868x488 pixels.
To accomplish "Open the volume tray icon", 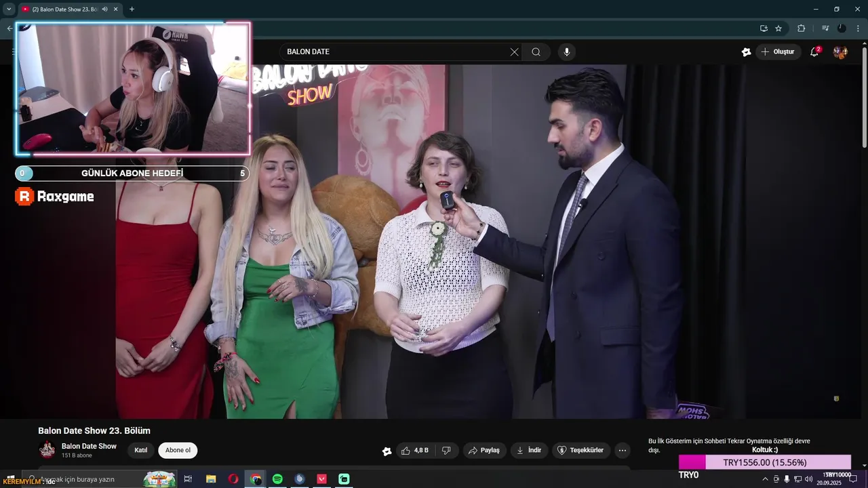I will [808, 479].
